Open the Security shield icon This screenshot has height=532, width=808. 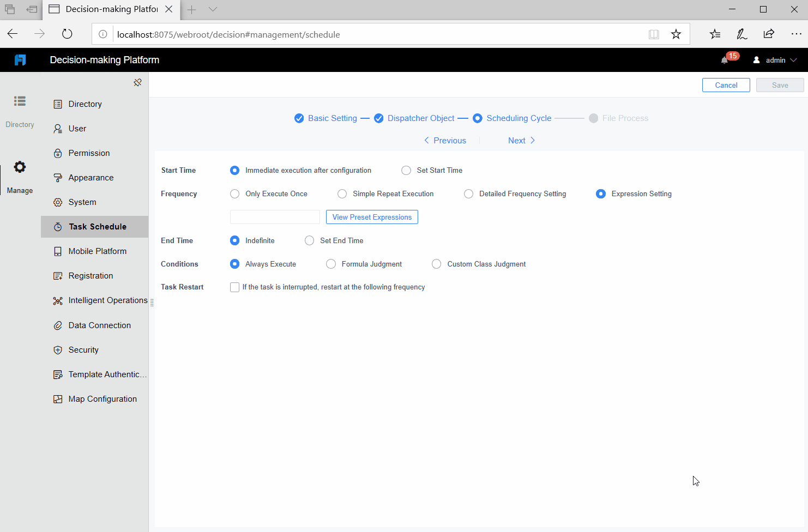coord(58,349)
